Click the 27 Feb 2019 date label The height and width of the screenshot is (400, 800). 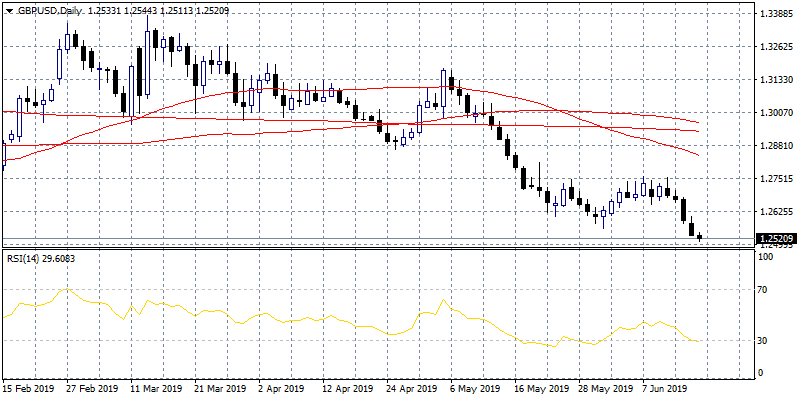coord(91,387)
